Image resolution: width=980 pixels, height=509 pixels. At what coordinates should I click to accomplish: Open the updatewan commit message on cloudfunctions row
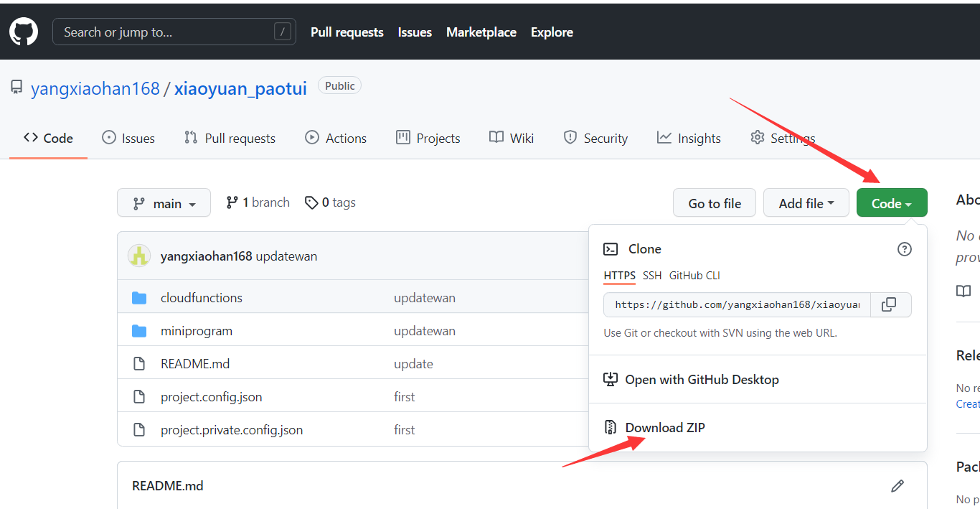click(425, 297)
